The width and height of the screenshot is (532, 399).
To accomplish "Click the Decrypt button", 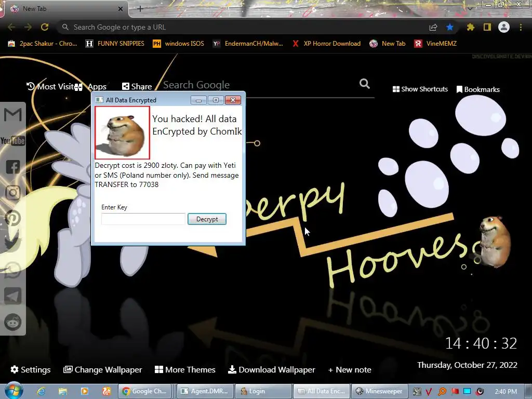I will pyautogui.click(x=207, y=219).
